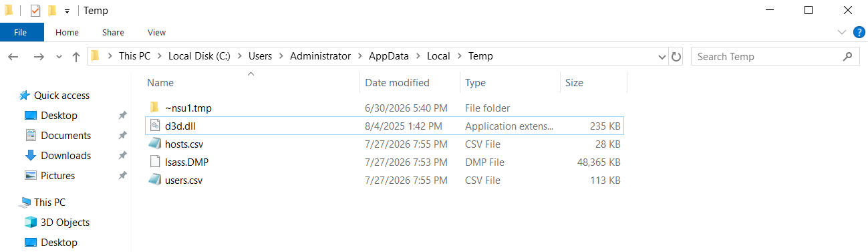This screenshot has height=252, width=868.
Task: Open Downloads in navigation pane
Action: pyautogui.click(x=65, y=156)
